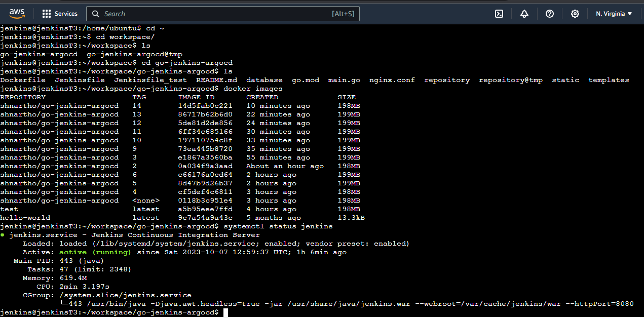Click the '10 minutes ago' created value
The height and width of the screenshot is (318, 644).
(278, 106)
